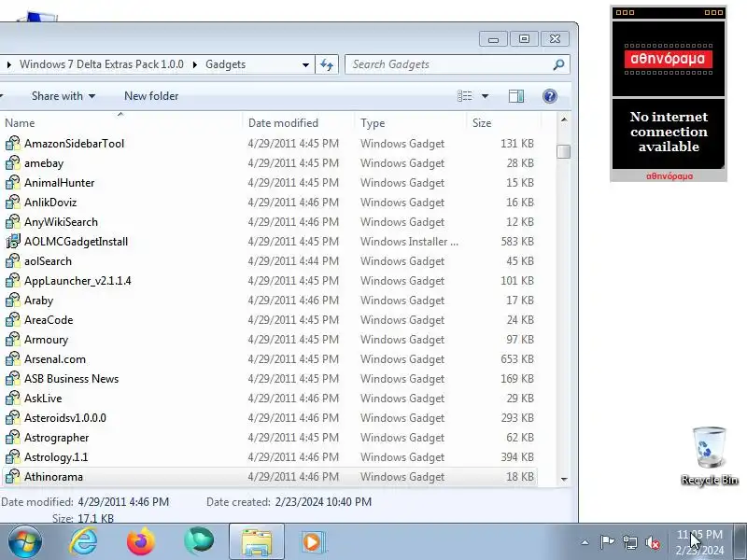Click the AmazonSidebarTool gadget file icon
Image resolution: width=747 pixels, height=560 pixels.
coord(13,144)
